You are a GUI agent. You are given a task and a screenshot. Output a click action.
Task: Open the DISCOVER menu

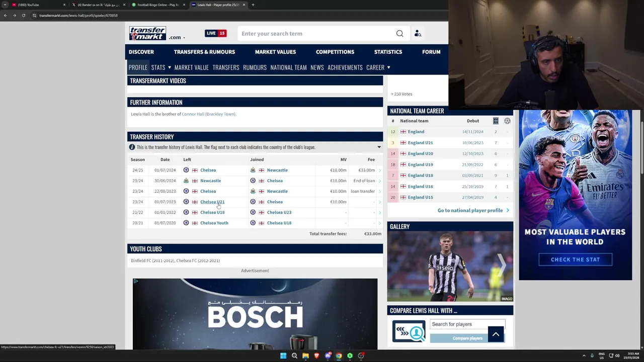pyautogui.click(x=141, y=52)
